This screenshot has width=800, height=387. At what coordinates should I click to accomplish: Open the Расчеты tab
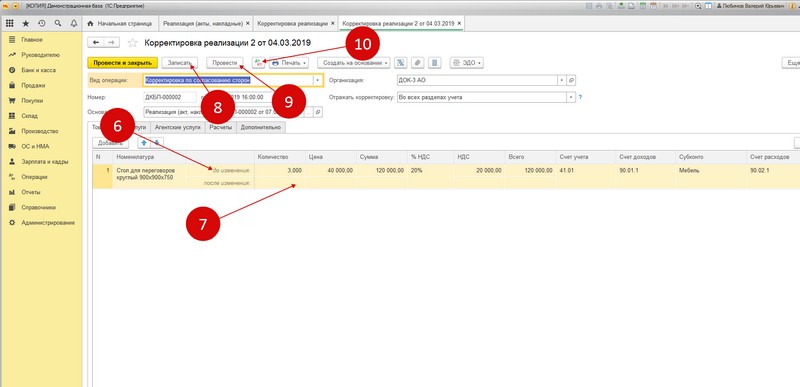pos(221,127)
